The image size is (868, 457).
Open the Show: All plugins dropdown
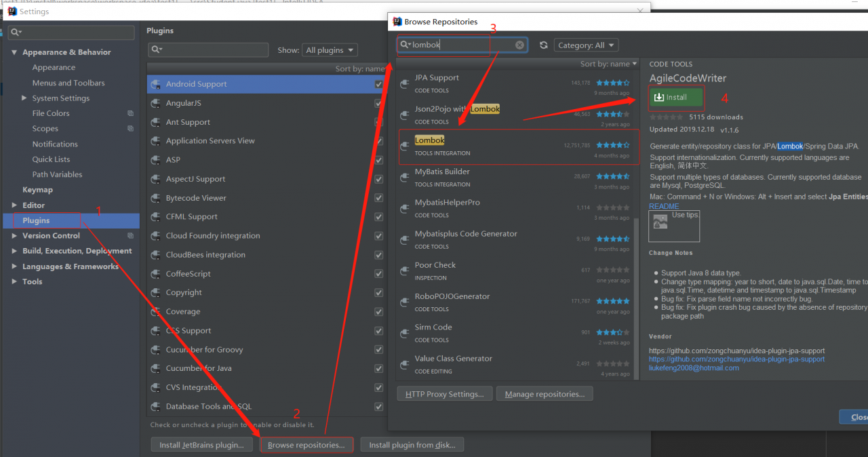tap(330, 50)
